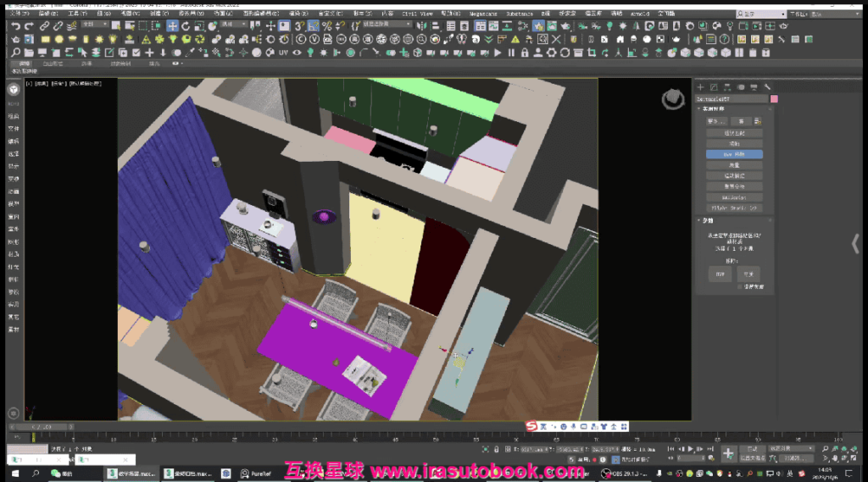The image size is (868, 482).
Task: Click the padlock icon in third toolbar row
Action: point(525,53)
